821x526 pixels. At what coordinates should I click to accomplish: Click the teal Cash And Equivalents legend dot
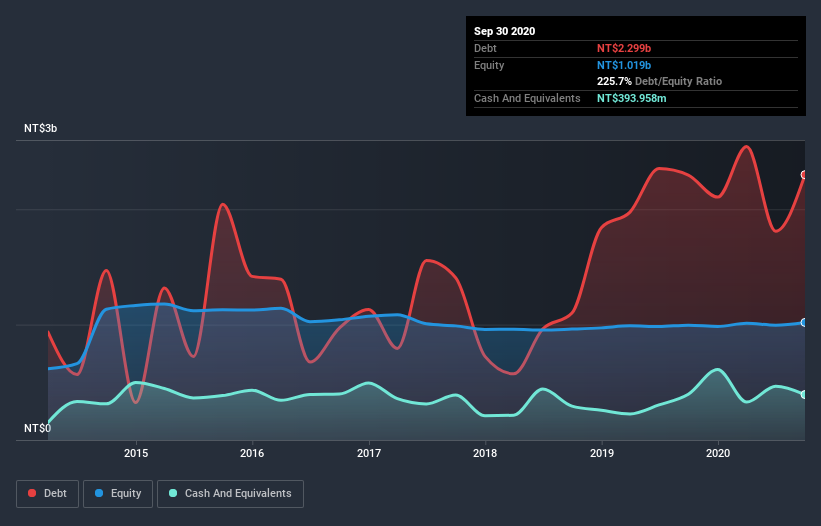point(173,493)
